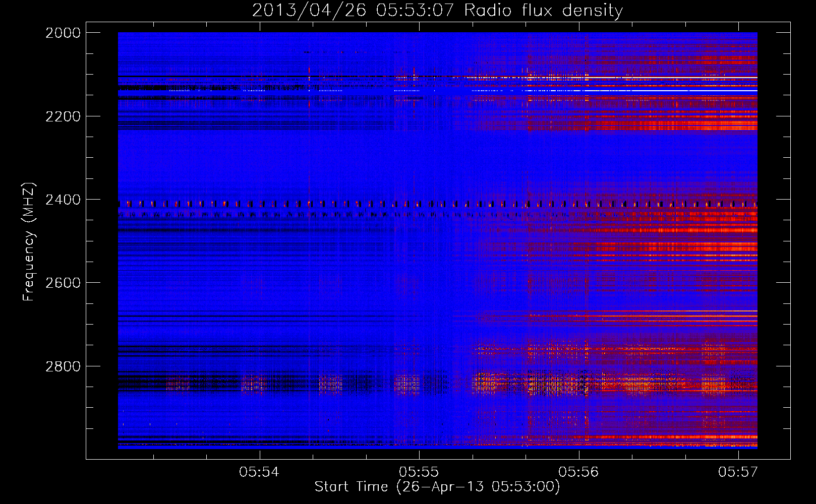Click the 05:54 time tick label

(259, 472)
